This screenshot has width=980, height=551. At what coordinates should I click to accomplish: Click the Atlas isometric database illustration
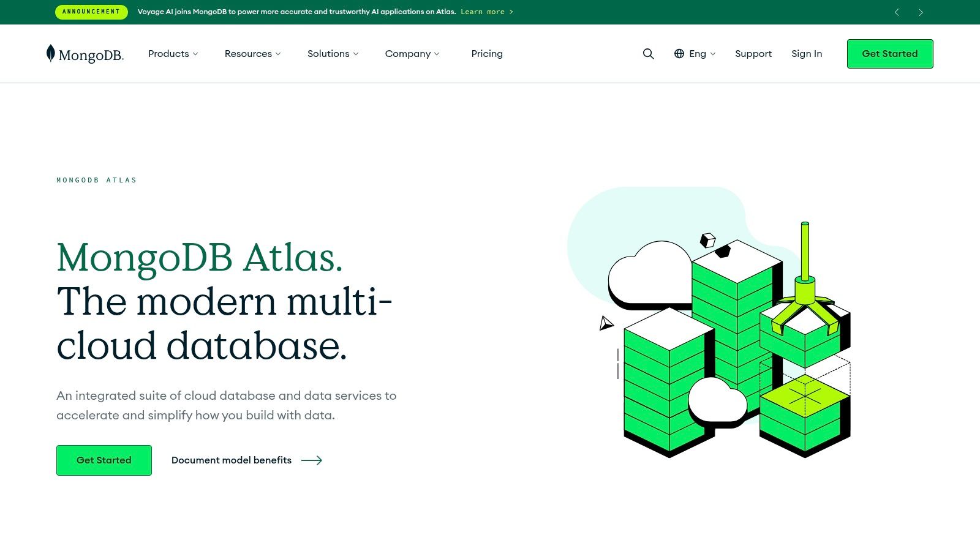tap(709, 322)
